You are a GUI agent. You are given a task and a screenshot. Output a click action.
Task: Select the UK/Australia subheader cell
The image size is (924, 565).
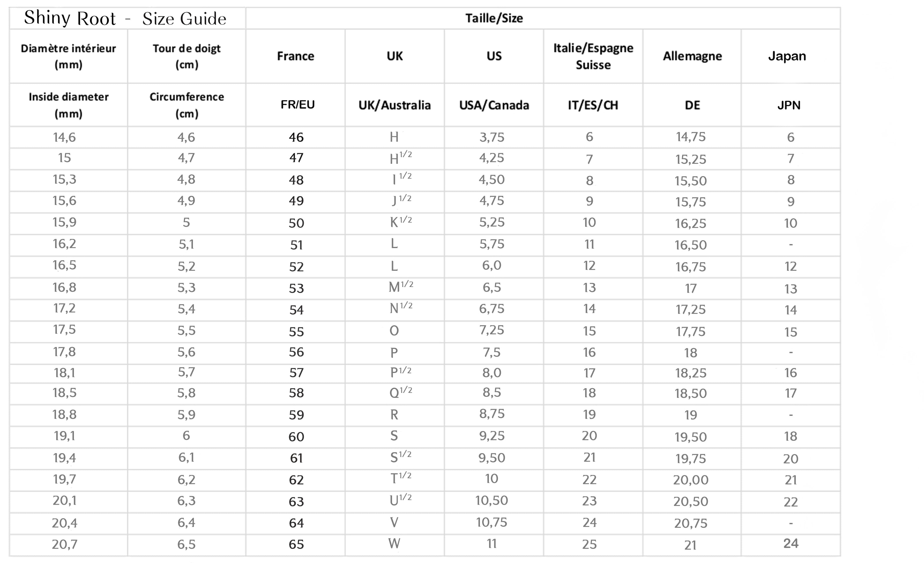[x=394, y=105]
